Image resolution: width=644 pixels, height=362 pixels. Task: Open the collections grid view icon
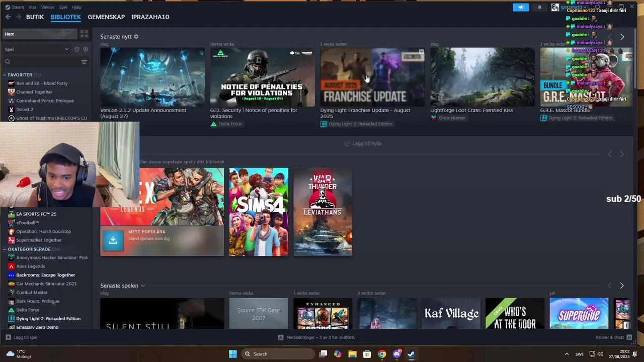click(84, 34)
